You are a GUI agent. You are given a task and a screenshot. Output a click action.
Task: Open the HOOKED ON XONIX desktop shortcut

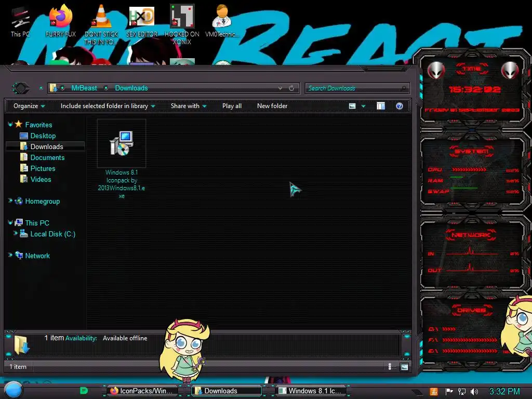coord(182,24)
